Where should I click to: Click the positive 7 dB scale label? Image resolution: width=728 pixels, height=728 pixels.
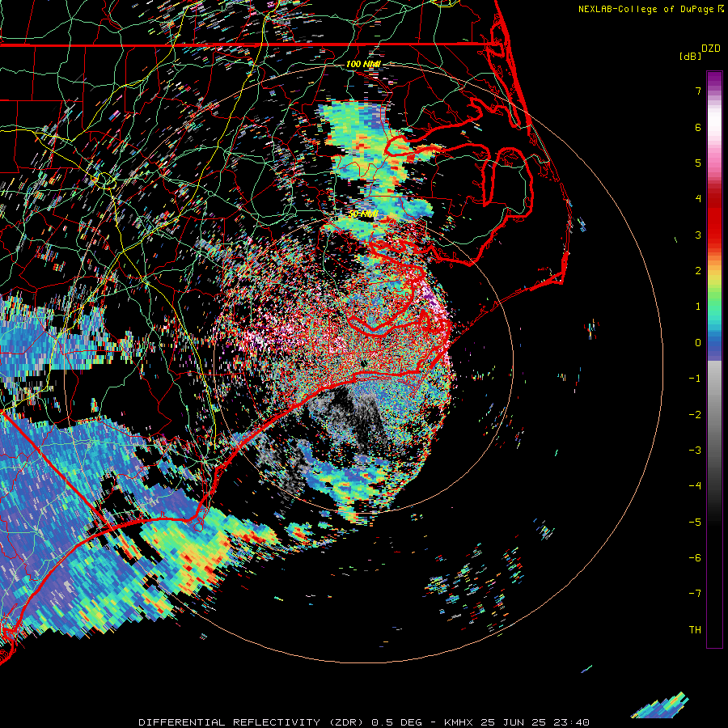point(698,91)
